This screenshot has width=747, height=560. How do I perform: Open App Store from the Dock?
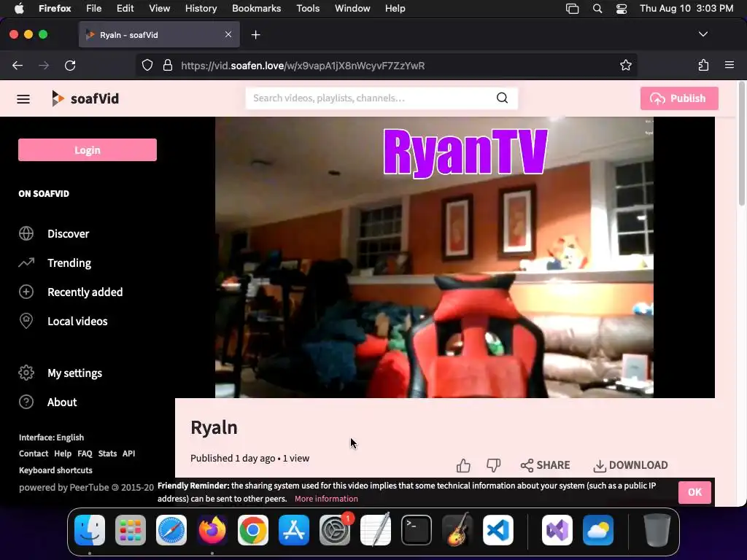294,530
